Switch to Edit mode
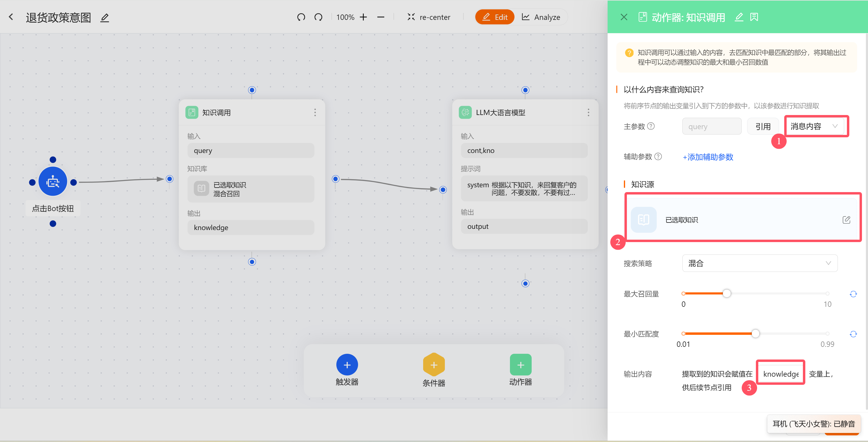Image resolution: width=868 pixels, height=442 pixels. (x=495, y=17)
